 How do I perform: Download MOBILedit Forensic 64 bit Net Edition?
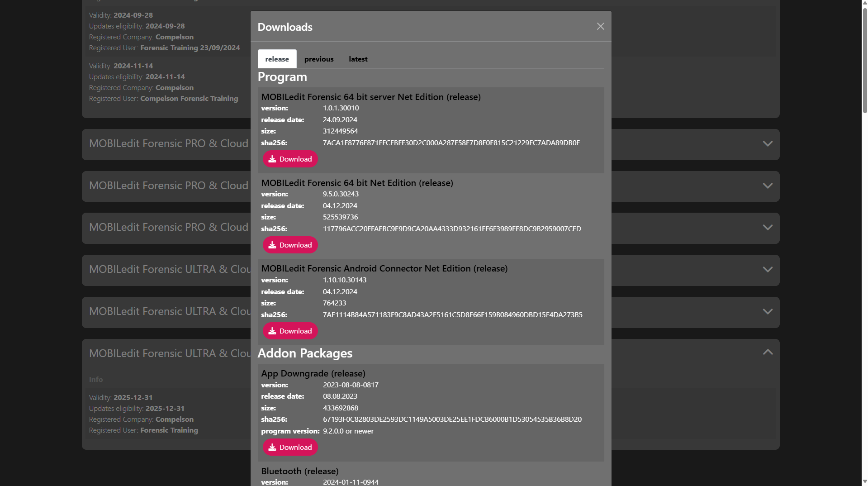tap(290, 245)
